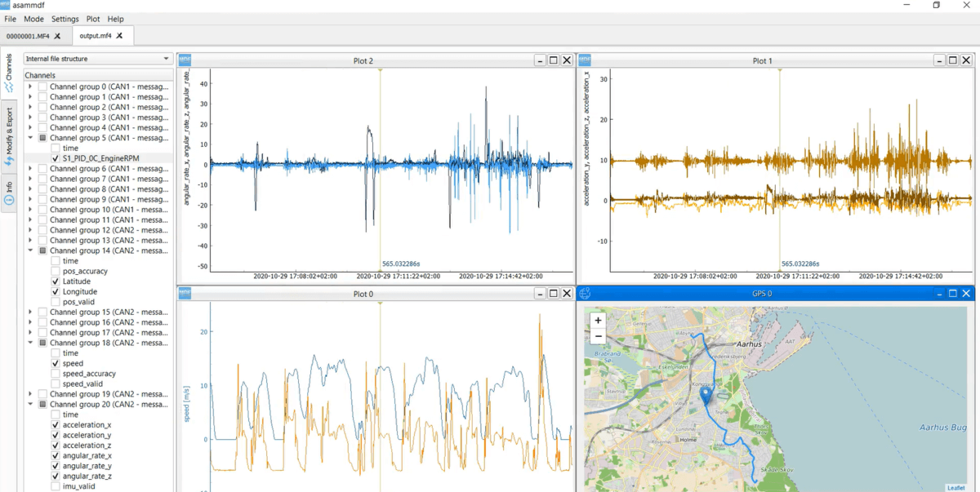Open the Help menu
Image resolution: width=980 pixels, height=492 pixels.
[116, 19]
